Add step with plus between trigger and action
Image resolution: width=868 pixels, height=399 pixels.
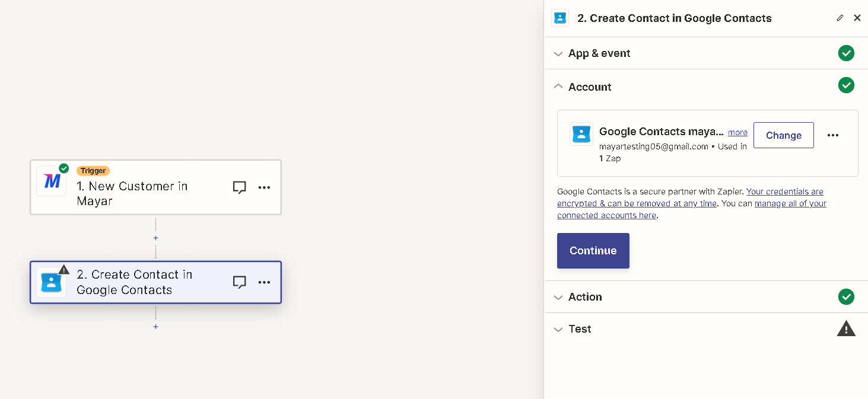(155, 238)
